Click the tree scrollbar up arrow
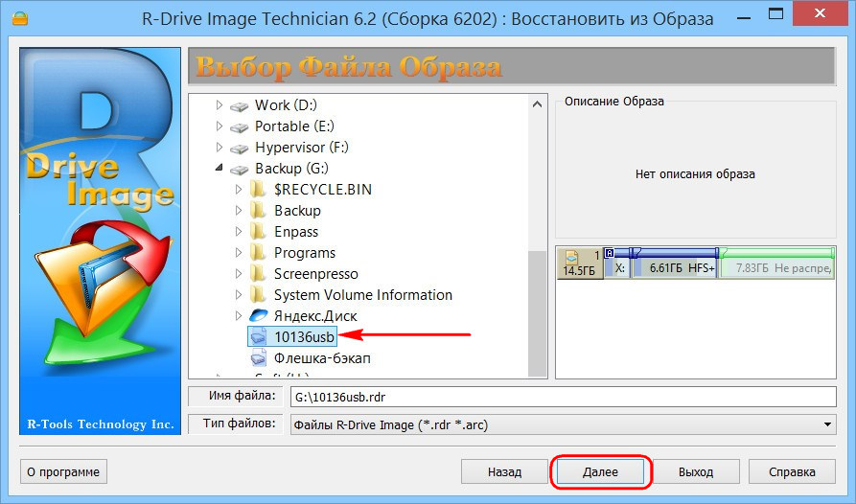This screenshot has width=856, height=504. pos(538,103)
